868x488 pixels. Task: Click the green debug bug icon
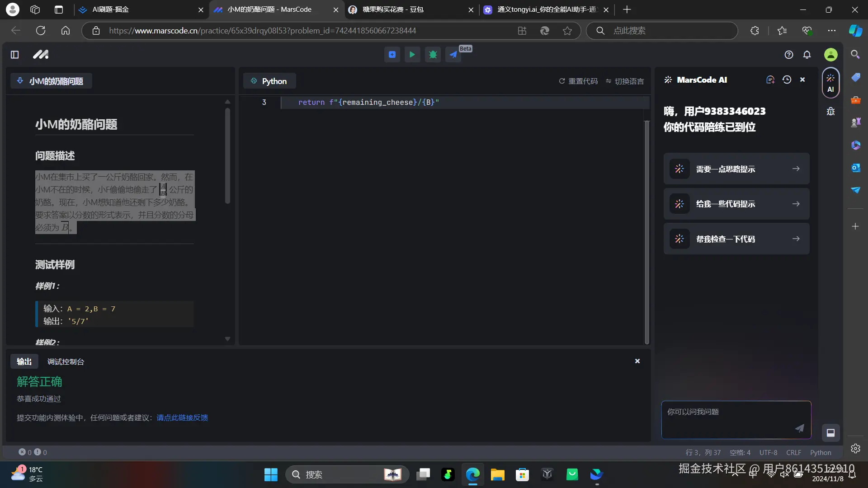pyautogui.click(x=433, y=55)
